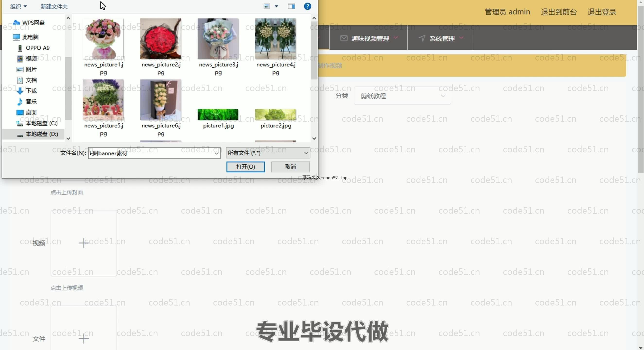Screen dimensions: 644x350
Task: Open OPPO A9 device in navigation pane
Action: click(x=34, y=48)
